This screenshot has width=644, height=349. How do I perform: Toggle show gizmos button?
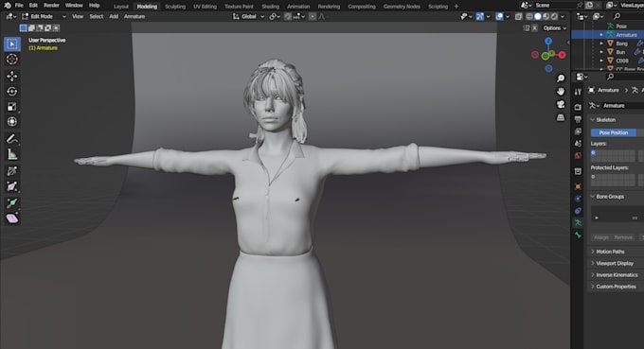pyautogui.click(x=480, y=16)
